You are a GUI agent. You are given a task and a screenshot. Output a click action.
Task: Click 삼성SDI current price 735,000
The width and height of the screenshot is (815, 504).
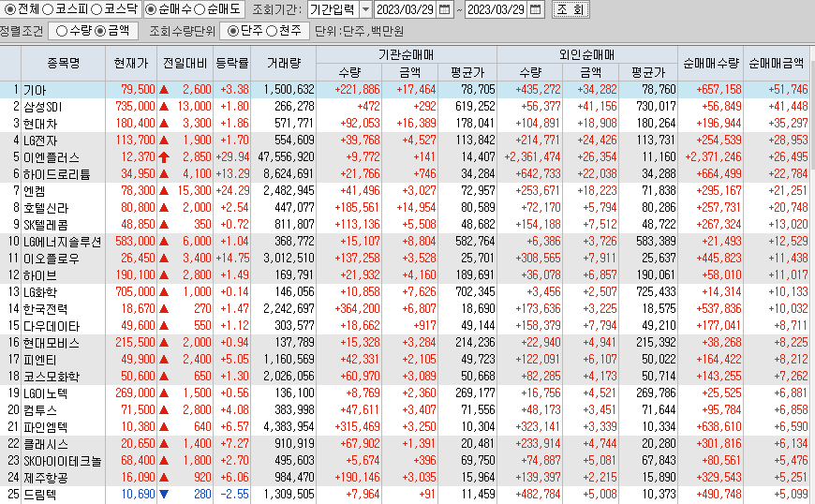tap(135, 107)
